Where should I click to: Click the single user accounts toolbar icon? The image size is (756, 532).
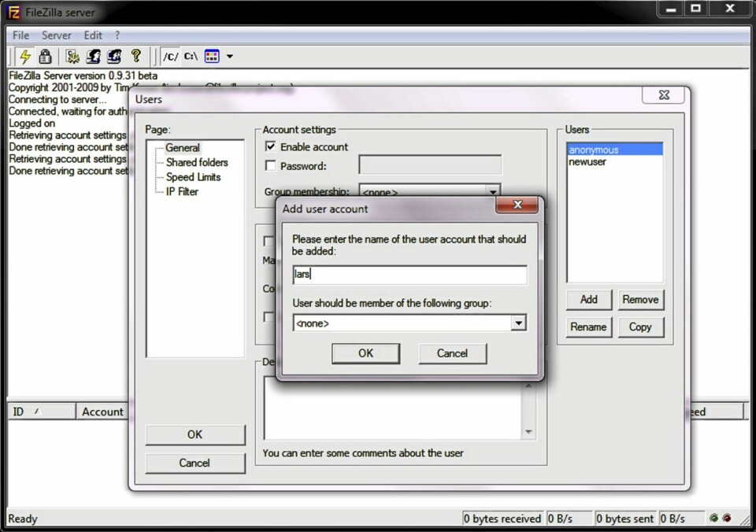pos(93,56)
